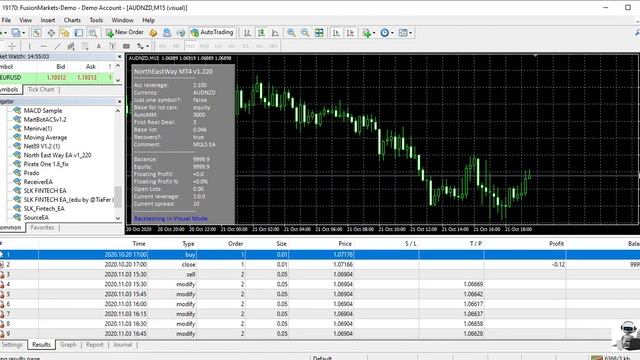640x360 pixels.
Task: Select the crosshair tool
Action: click(12, 46)
